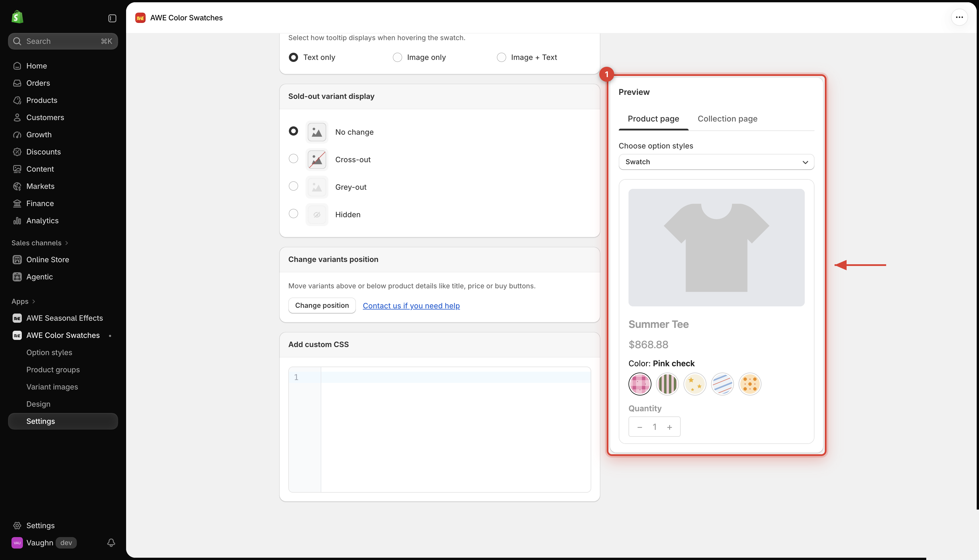Click the Change position button
979x560 pixels.
pyautogui.click(x=322, y=306)
